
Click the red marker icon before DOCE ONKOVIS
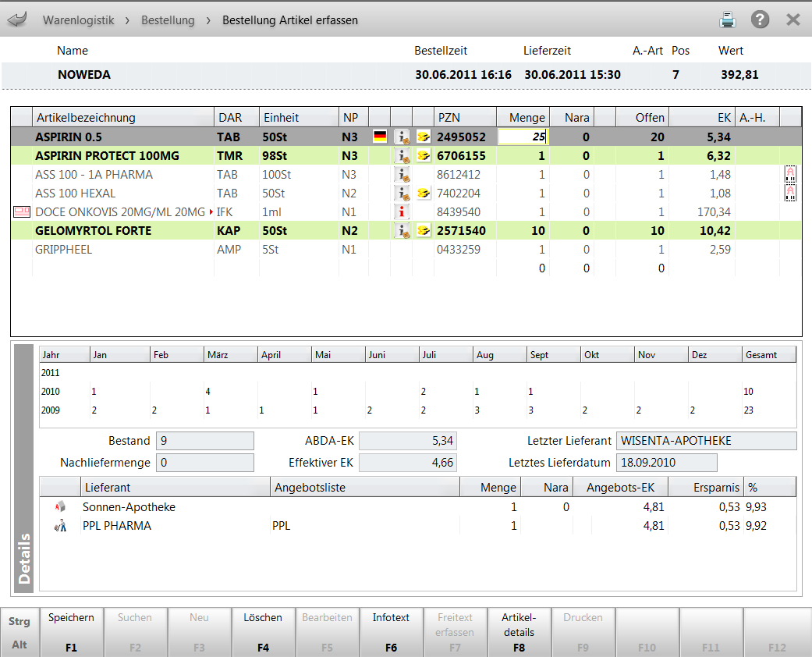point(21,212)
